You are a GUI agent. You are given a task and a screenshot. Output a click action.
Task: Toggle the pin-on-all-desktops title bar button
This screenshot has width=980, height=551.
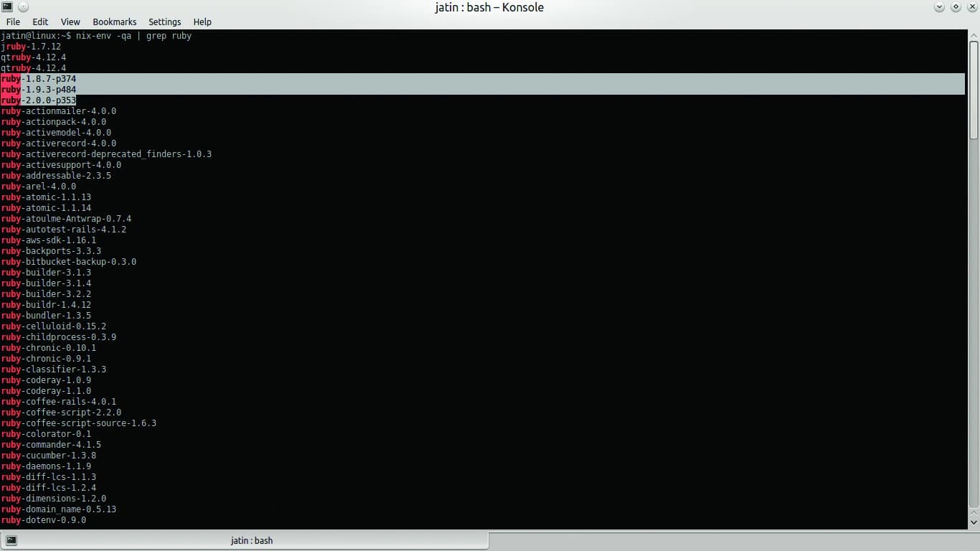(x=22, y=7)
